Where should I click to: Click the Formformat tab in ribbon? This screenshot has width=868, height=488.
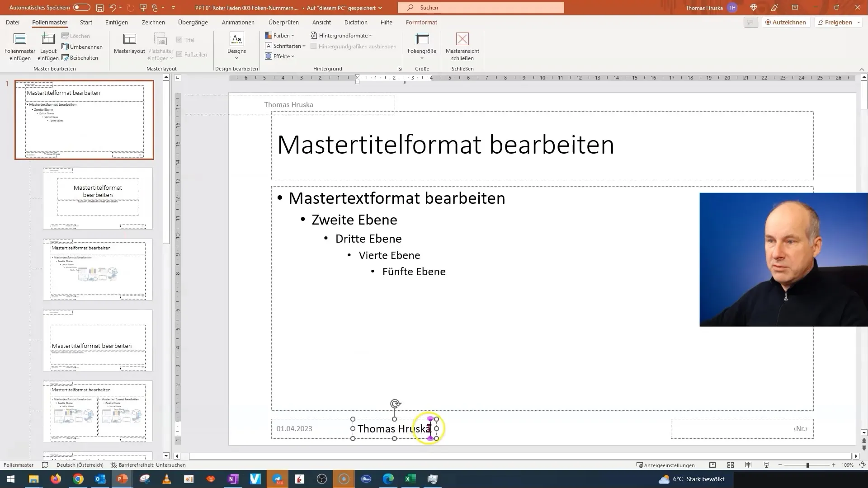tap(421, 22)
